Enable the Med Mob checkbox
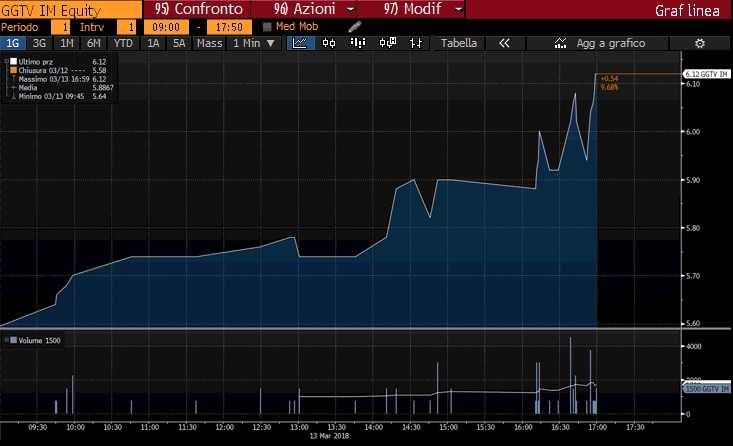This screenshot has height=446, width=733. coord(267,26)
